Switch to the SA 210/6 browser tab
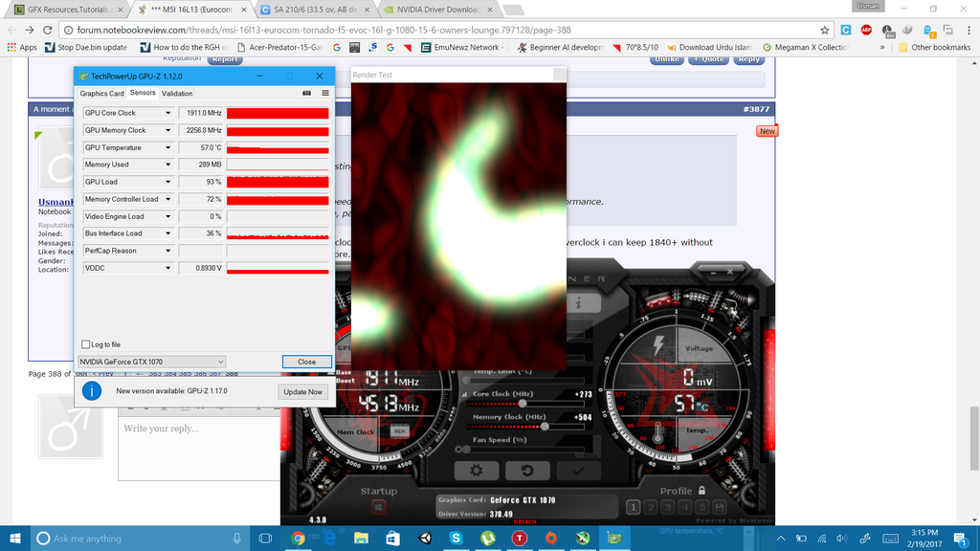 coord(315,10)
